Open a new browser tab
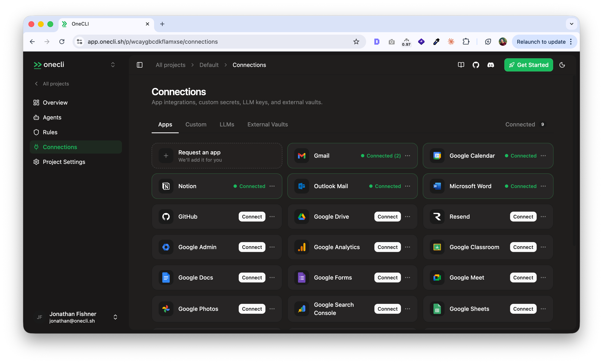603x364 pixels. point(162,24)
